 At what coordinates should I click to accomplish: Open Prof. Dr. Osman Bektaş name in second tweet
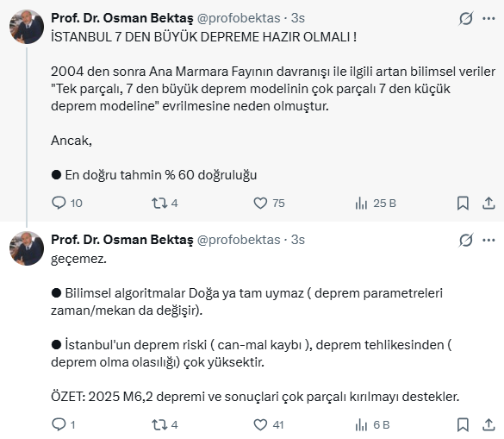(x=122, y=240)
